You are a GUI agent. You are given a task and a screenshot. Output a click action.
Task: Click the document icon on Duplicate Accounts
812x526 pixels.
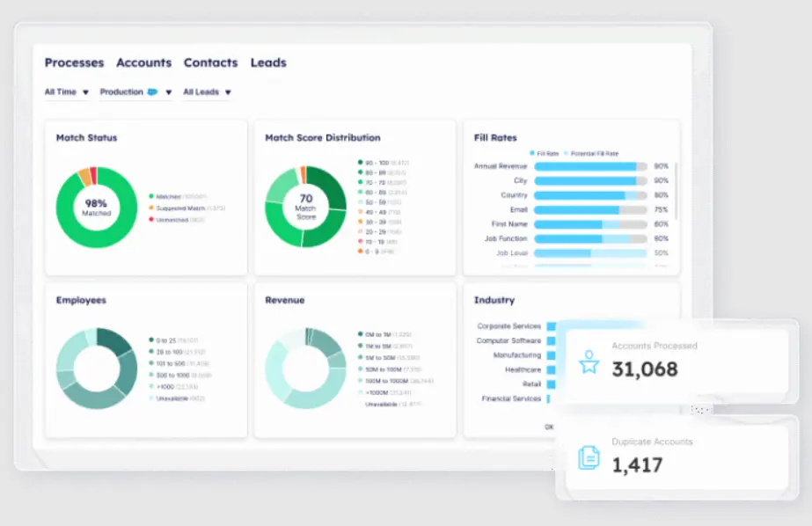point(589,457)
